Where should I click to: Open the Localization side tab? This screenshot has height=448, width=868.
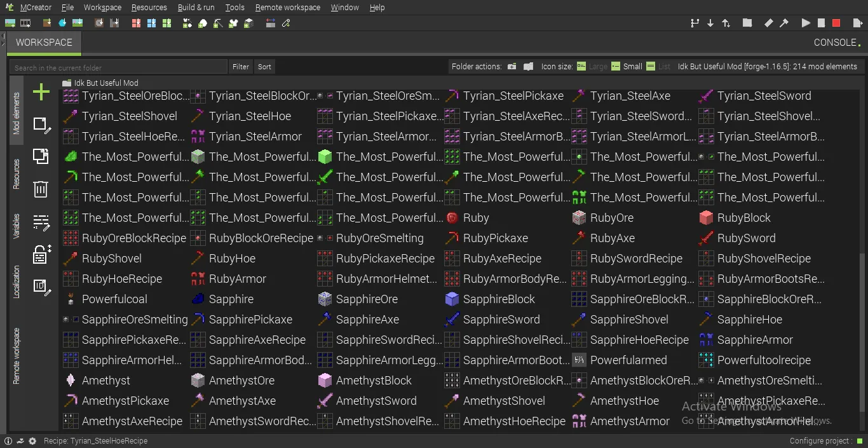(x=17, y=282)
